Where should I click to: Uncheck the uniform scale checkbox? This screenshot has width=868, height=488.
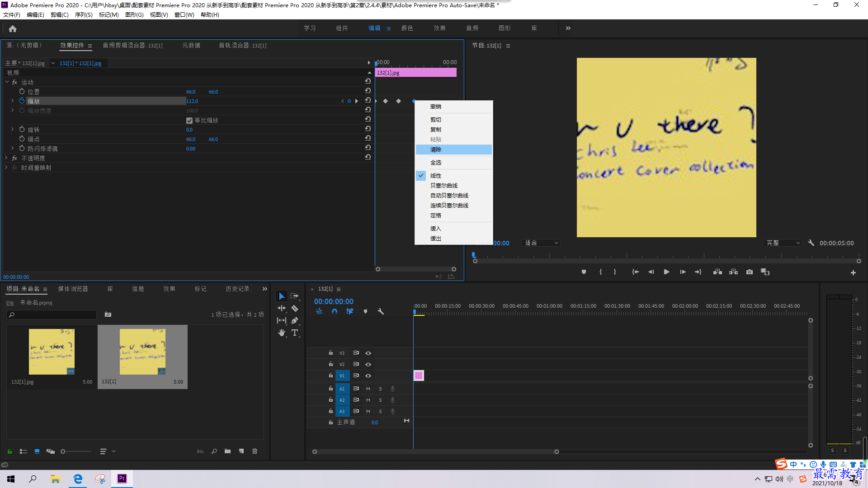point(189,120)
